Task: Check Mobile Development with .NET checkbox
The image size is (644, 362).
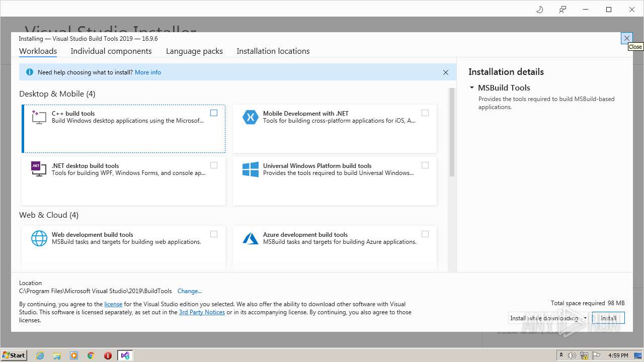Action: click(425, 113)
